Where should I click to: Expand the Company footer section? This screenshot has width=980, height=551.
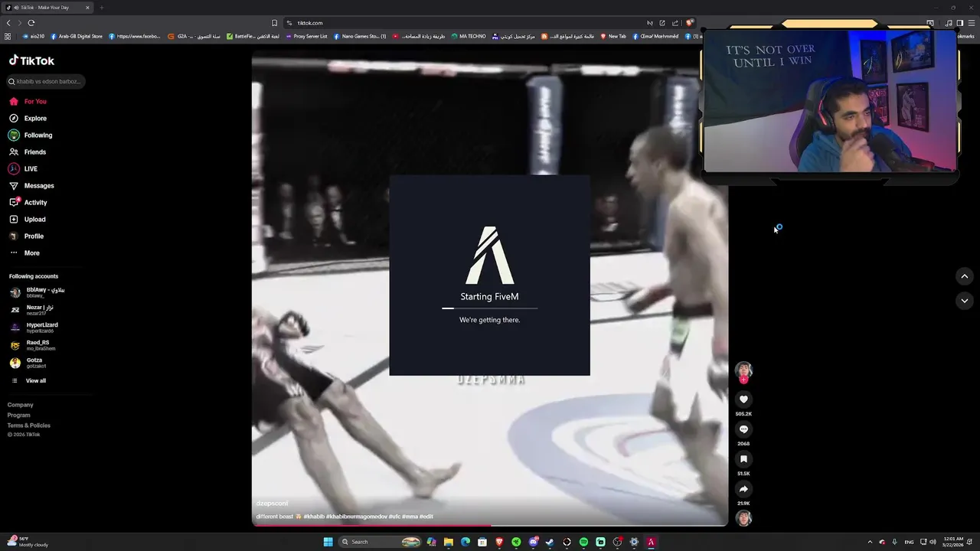[21, 405]
